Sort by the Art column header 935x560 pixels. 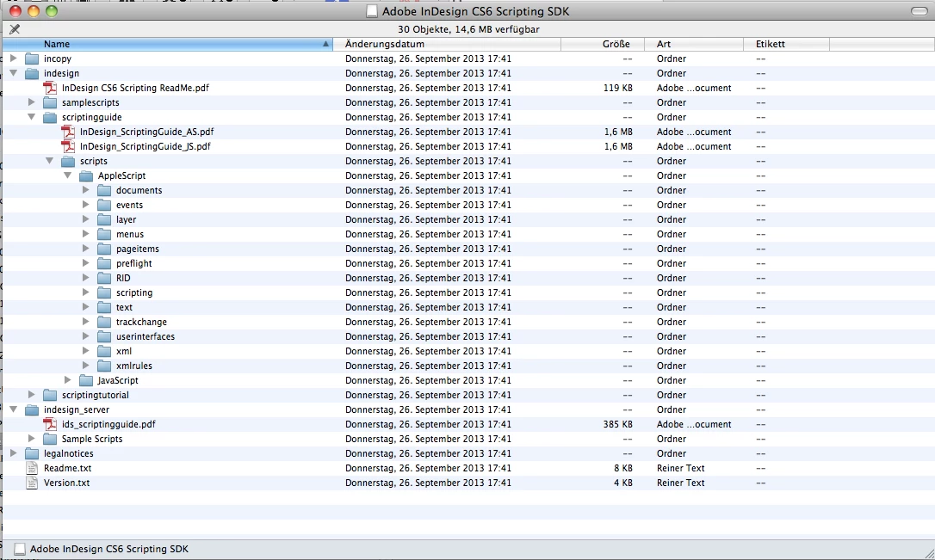[694, 44]
